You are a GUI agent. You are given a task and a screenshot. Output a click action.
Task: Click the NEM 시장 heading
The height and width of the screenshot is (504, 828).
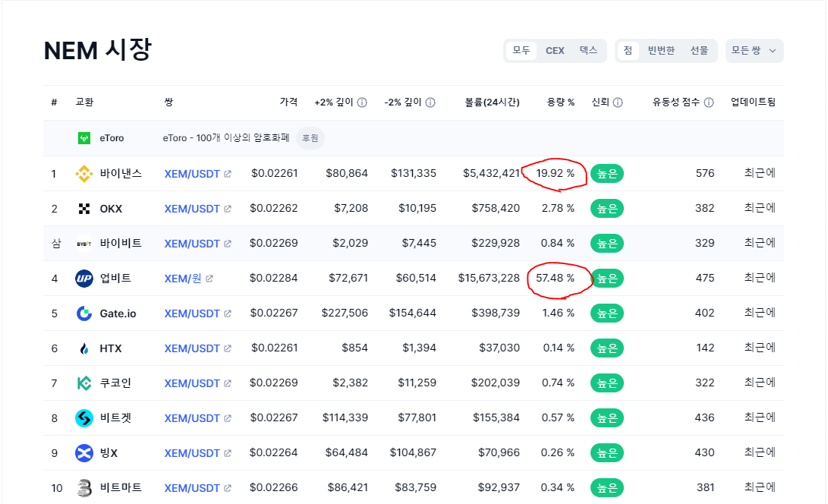click(98, 50)
